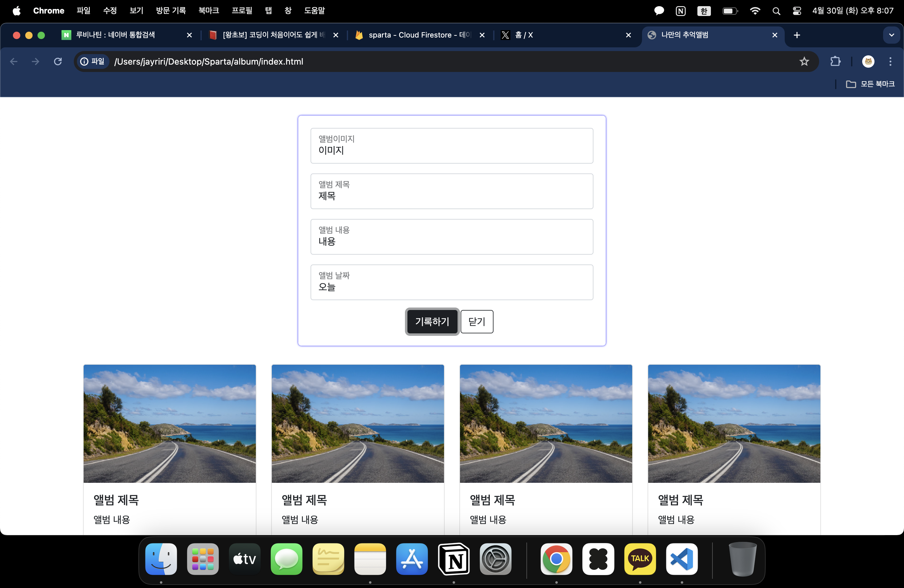Open the 모든 북마크 bookmarks folder
The height and width of the screenshot is (588, 904).
870,84
